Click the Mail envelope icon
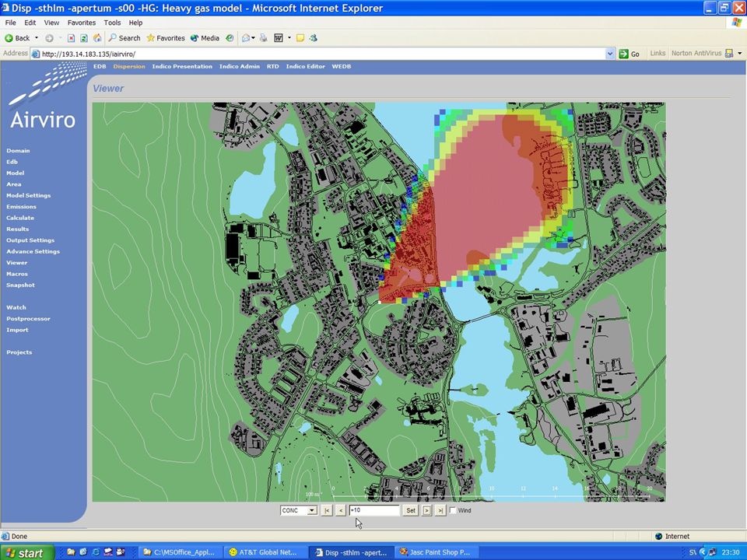Screen dimensions: 747x560 click(x=245, y=38)
